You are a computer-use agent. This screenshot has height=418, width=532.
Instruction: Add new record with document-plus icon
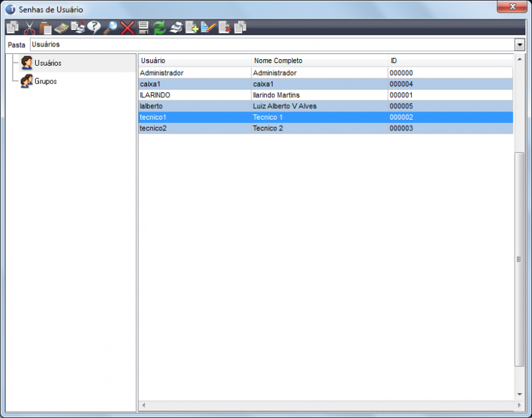coord(192,27)
